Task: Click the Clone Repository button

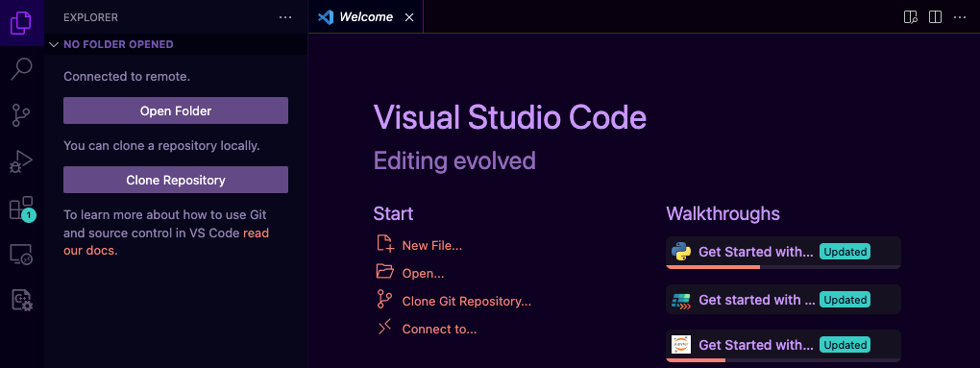Action: [176, 180]
